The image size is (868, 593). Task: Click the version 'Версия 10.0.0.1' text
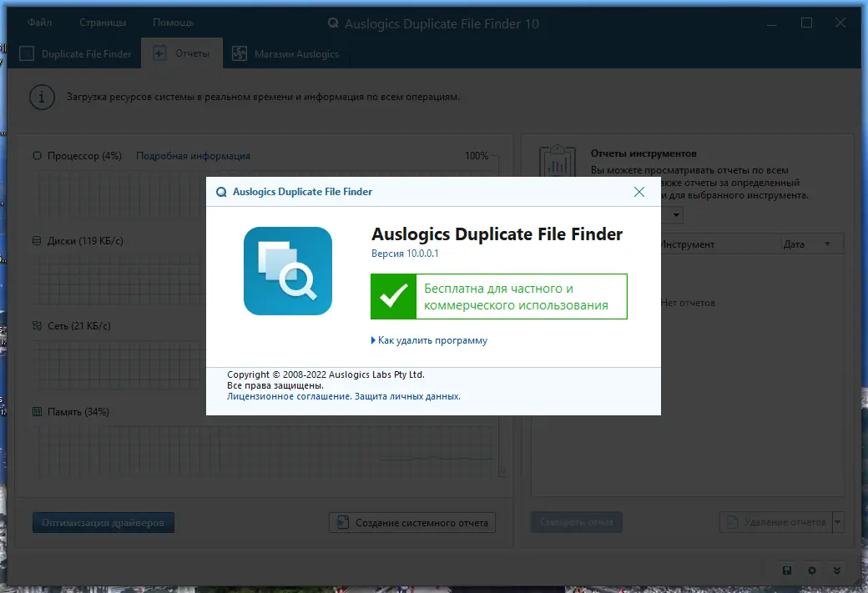pyautogui.click(x=405, y=254)
